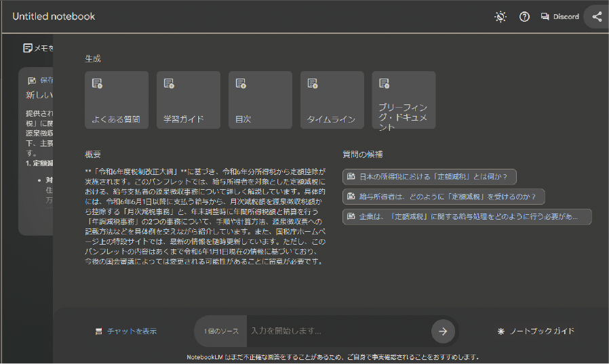Generate タイムライン timeline card
This screenshot has width=609, height=364.
[x=332, y=100]
